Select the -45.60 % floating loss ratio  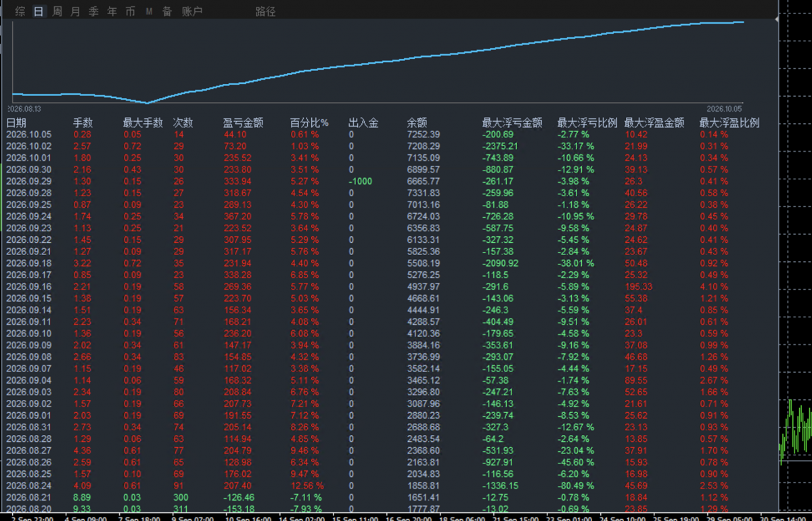pos(576,462)
